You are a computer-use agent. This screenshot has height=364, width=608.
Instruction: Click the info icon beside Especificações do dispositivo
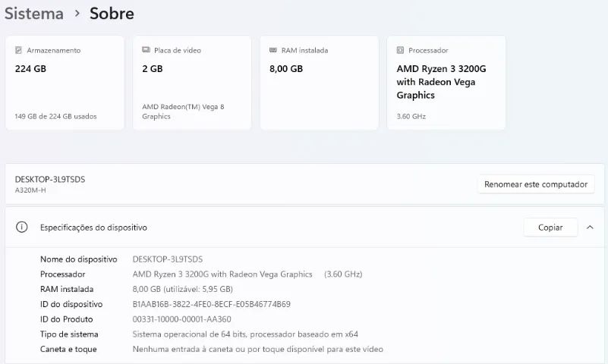22,227
